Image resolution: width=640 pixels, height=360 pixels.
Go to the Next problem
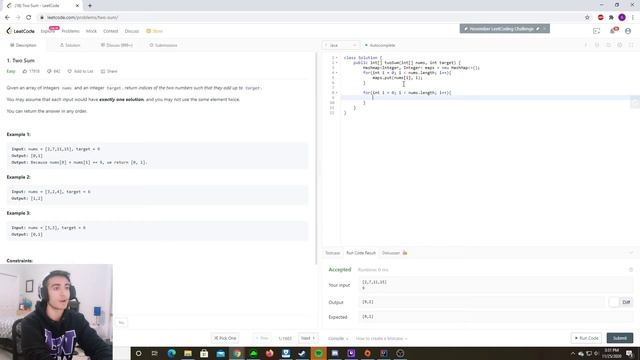click(308, 338)
